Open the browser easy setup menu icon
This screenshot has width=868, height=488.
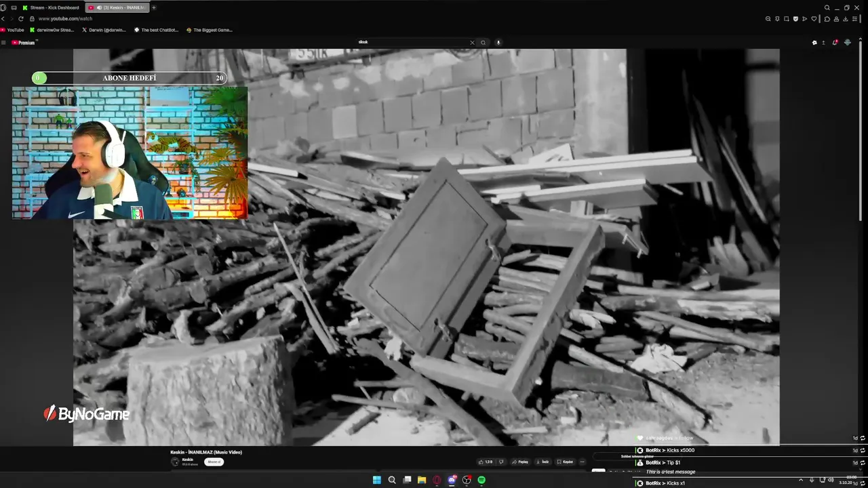[854, 19]
